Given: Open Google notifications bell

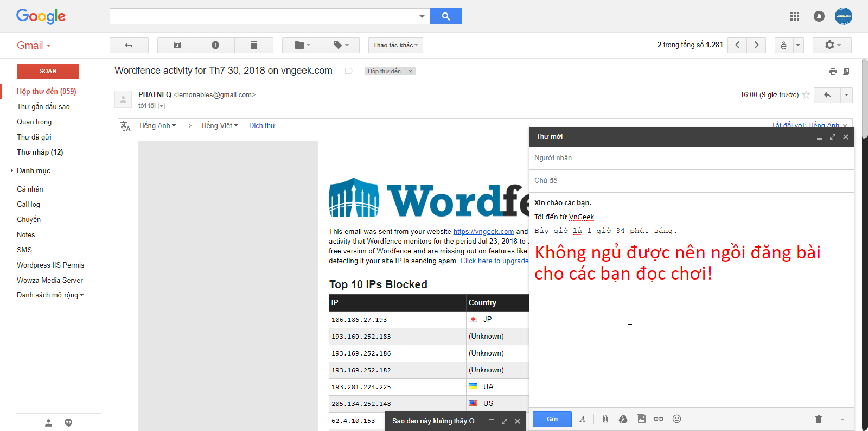Looking at the screenshot, I should point(819,16).
